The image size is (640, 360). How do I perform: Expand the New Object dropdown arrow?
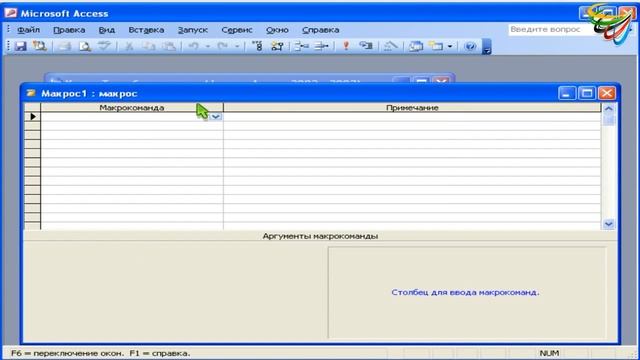tap(450, 46)
